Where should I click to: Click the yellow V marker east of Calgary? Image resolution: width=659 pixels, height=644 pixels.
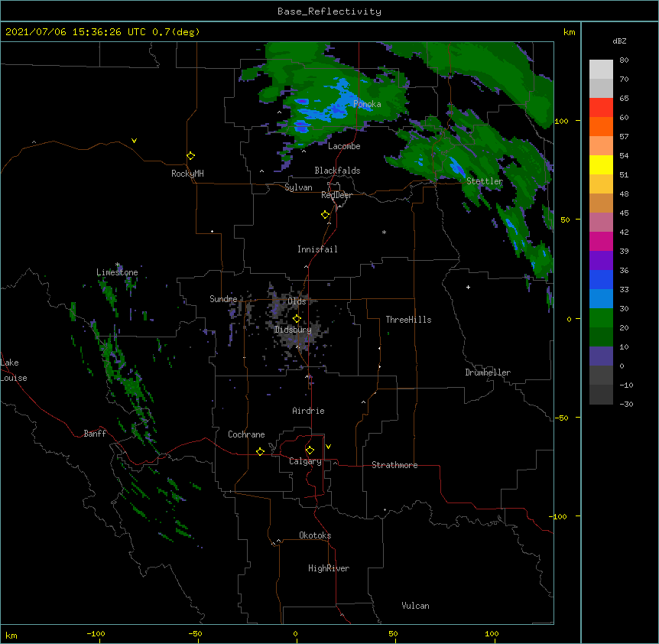328,447
